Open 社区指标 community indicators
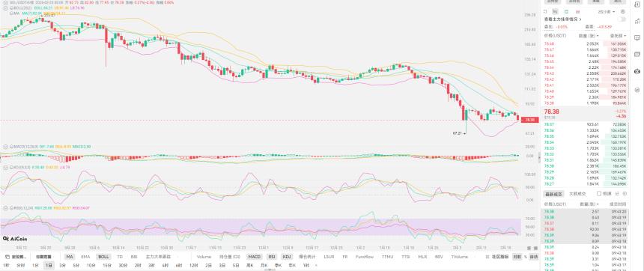This screenshot has height=271, width=644. [x=500, y=257]
